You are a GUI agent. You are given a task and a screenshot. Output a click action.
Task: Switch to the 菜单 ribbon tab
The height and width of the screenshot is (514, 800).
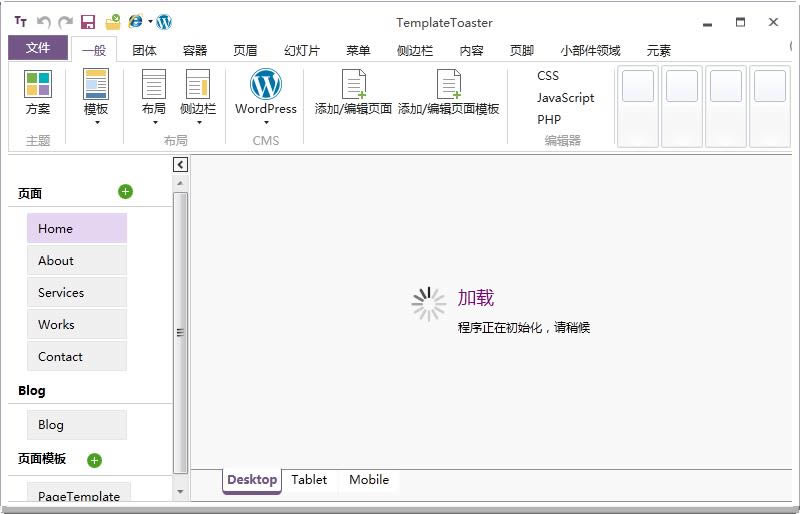(358, 51)
